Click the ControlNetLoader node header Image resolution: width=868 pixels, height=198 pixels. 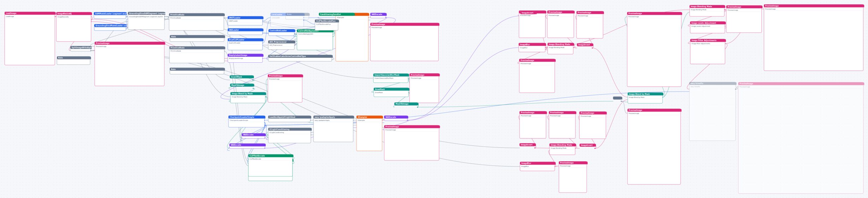click(x=282, y=31)
